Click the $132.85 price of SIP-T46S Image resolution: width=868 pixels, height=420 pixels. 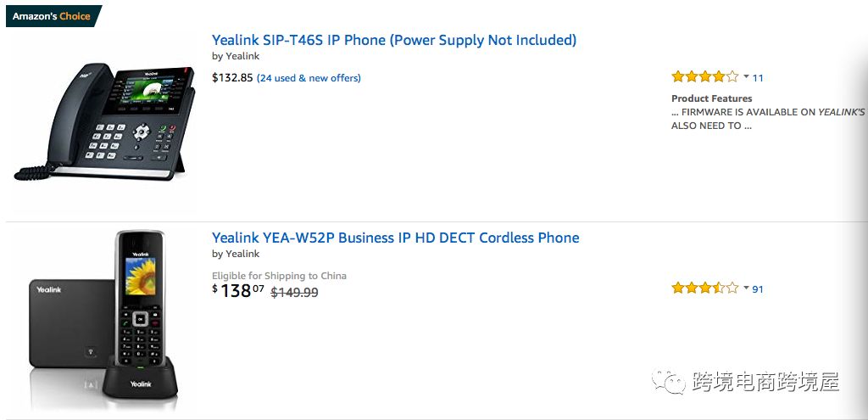232,77
